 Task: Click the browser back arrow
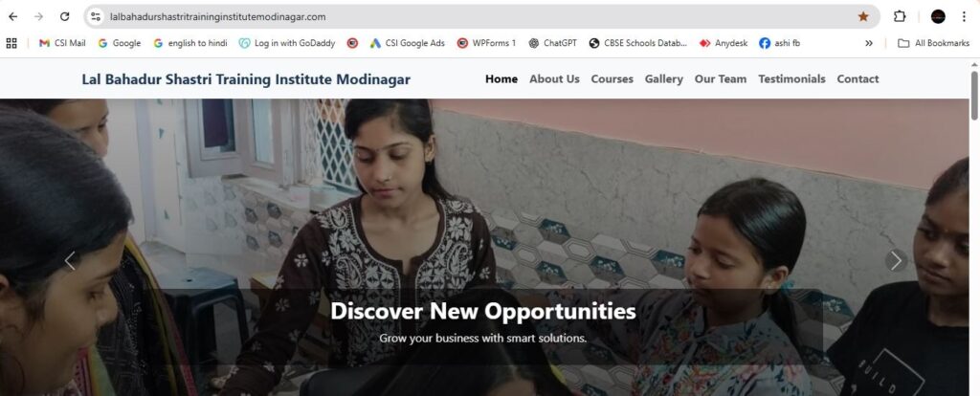pyautogui.click(x=13, y=17)
